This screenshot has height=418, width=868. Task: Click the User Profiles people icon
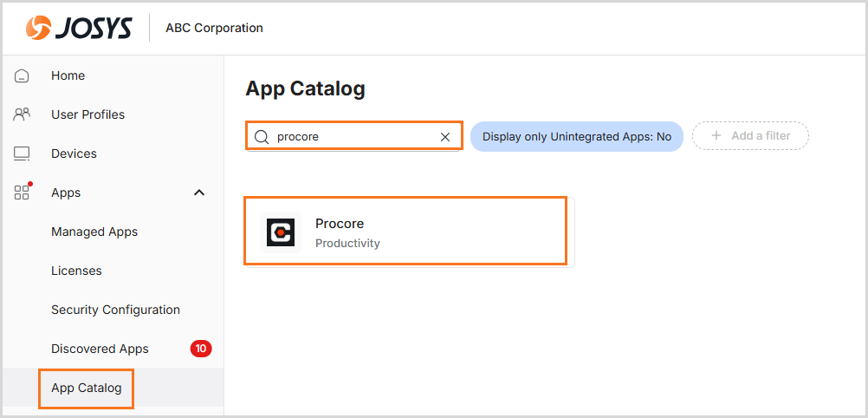[x=23, y=114]
